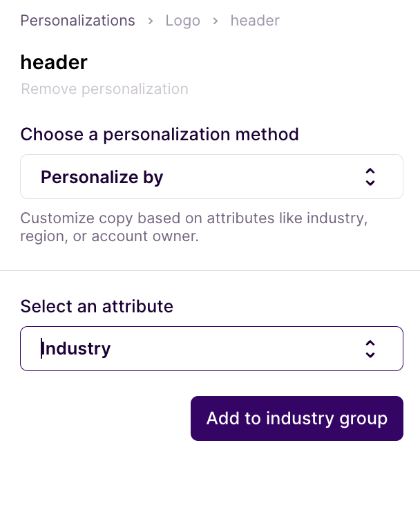Click the chevron separator after Personalizations

coord(151,21)
